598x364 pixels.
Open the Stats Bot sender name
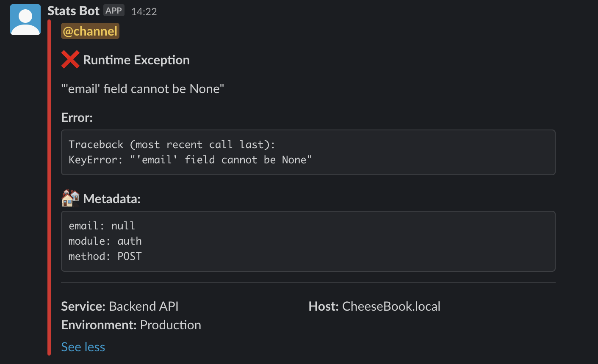(73, 11)
